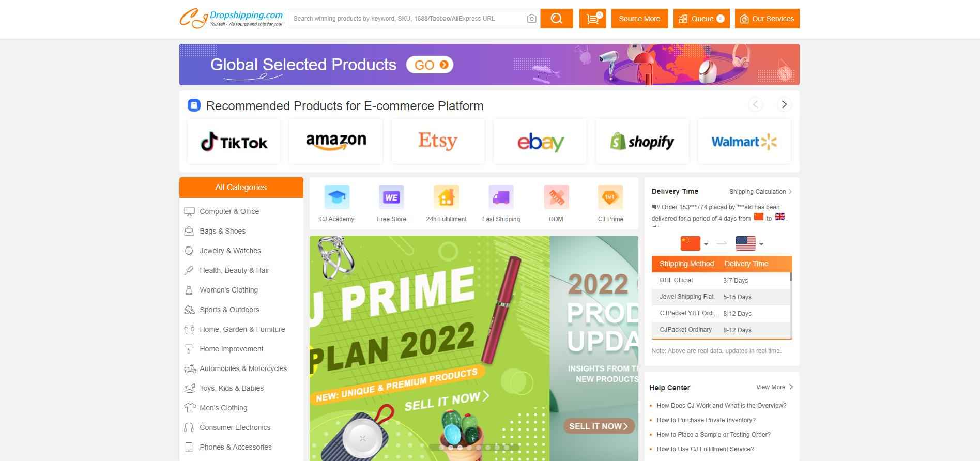
Task: Click the Source More button
Action: [x=639, y=19]
